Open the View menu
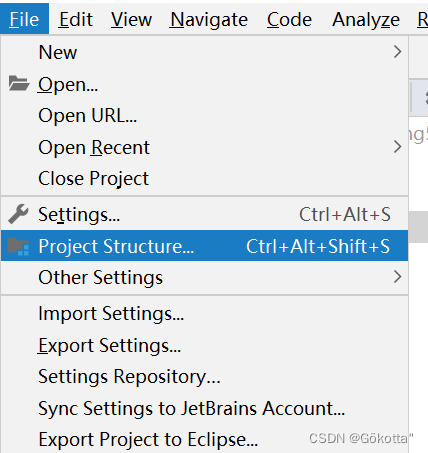 click(x=131, y=19)
